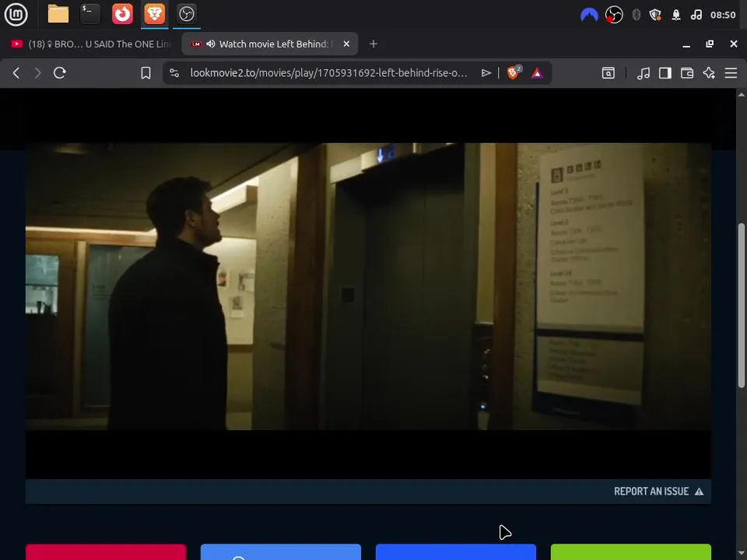
Task: Toggle the browser sidebar panel
Action: click(665, 73)
